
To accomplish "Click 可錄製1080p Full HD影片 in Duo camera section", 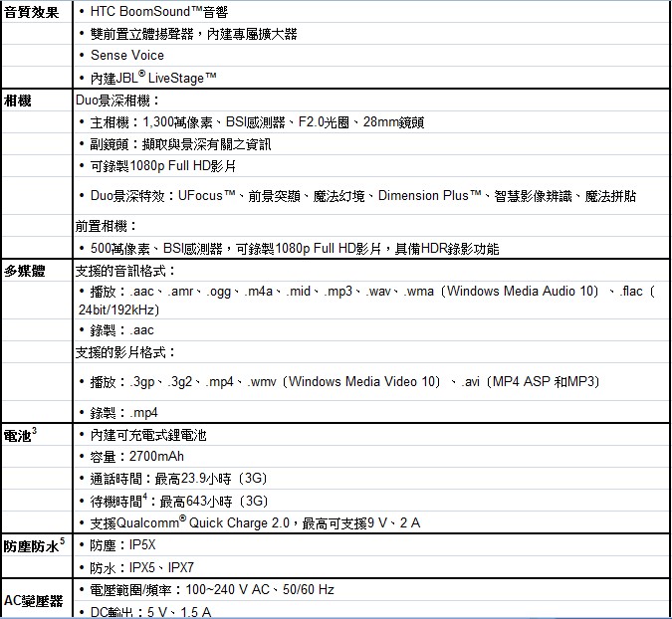I will pyautogui.click(x=163, y=166).
